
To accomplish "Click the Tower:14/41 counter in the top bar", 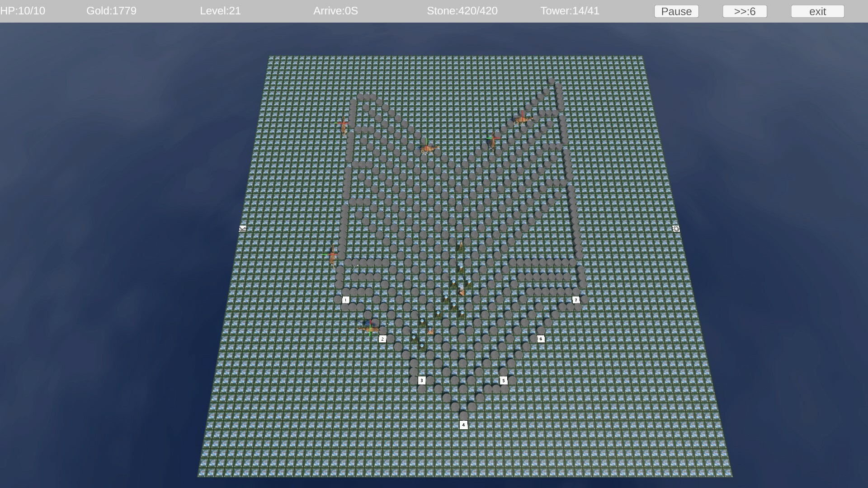I will (569, 11).
